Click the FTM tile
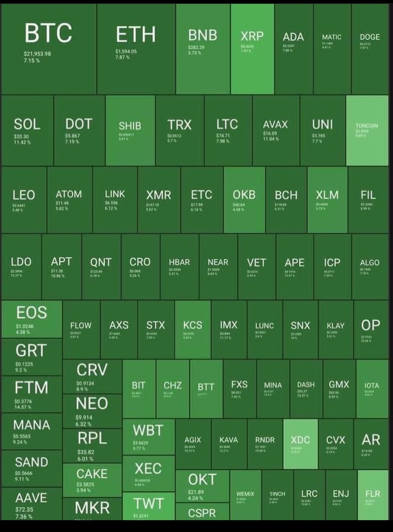The image size is (393, 532). click(x=32, y=394)
